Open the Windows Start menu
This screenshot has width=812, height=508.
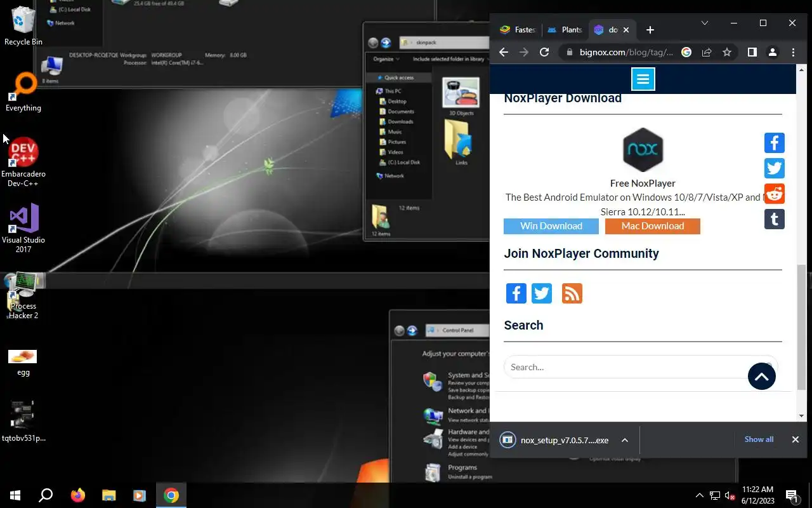[15, 495]
